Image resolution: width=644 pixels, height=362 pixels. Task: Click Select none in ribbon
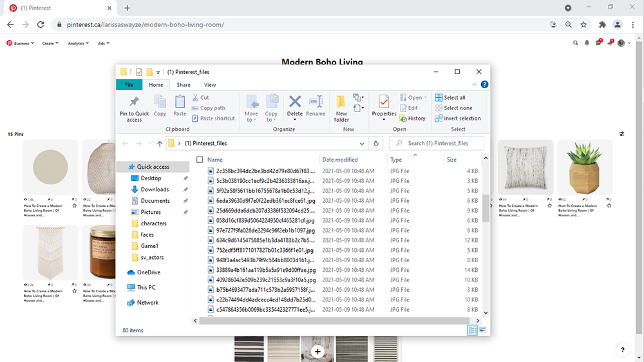point(453,108)
